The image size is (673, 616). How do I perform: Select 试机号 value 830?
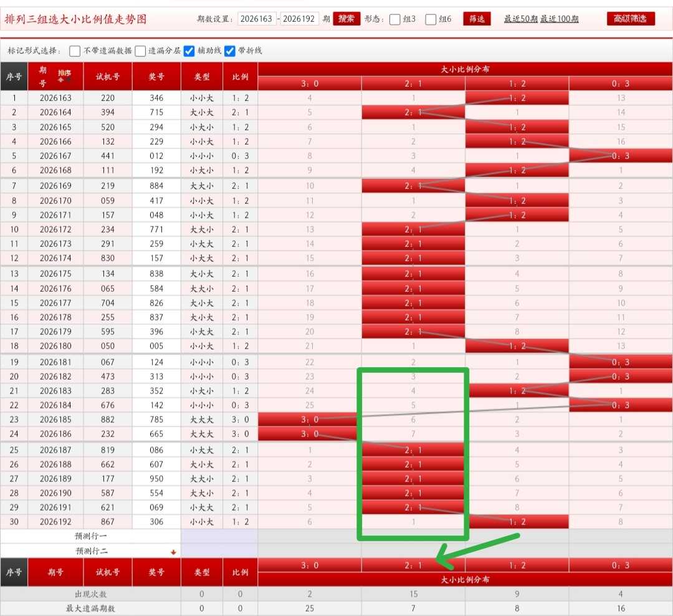pos(108,258)
